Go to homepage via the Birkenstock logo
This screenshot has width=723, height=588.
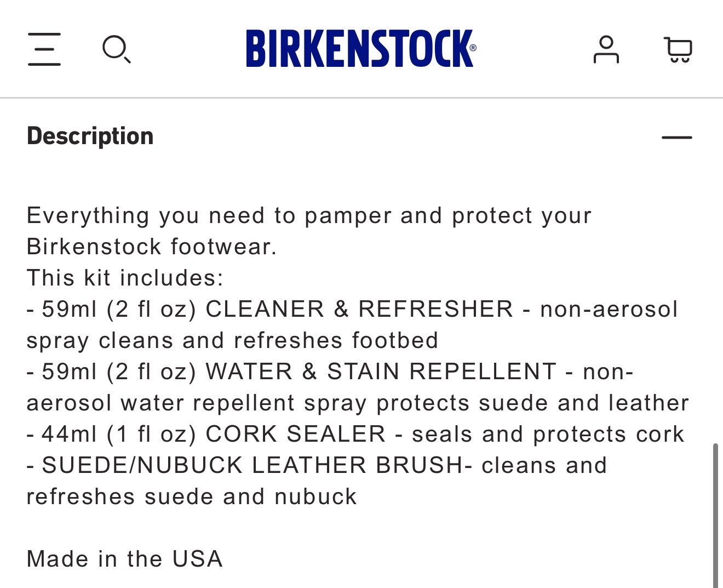click(361, 49)
